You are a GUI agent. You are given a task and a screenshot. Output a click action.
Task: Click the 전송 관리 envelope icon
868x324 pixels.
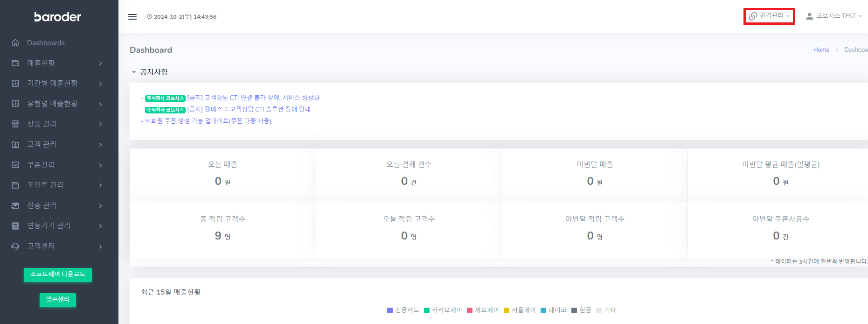(x=15, y=205)
